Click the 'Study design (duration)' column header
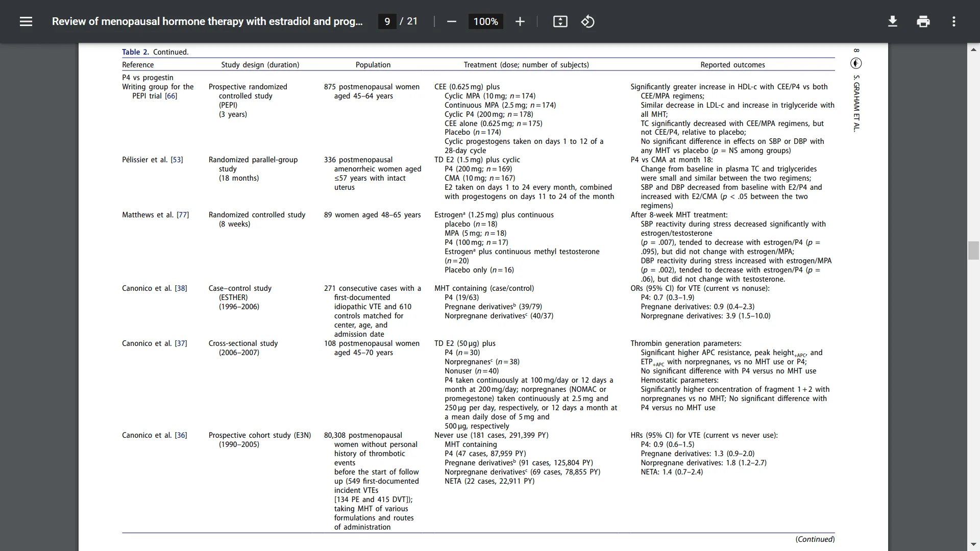The height and width of the screenshot is (551, 980). (260, 65)
